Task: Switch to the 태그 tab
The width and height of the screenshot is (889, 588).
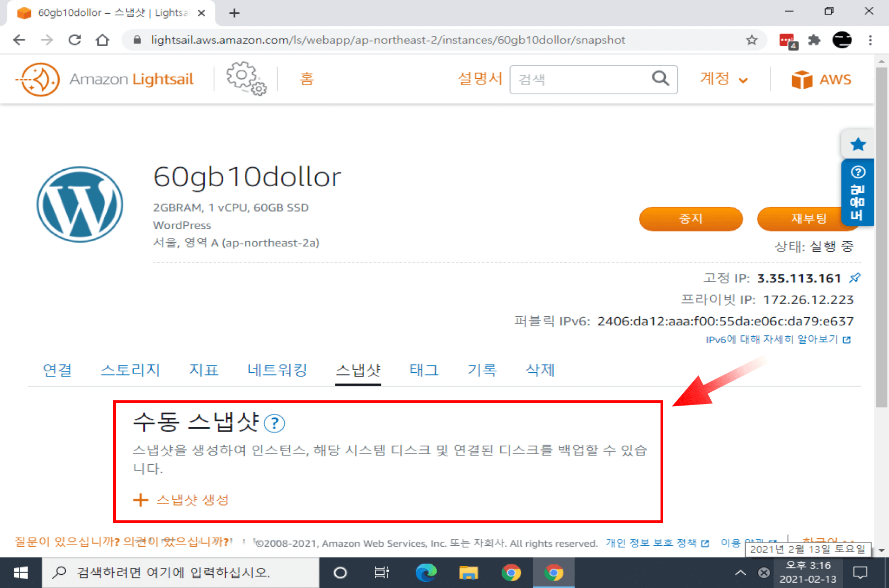Action: pyautogui.click(x=424, y=370)
